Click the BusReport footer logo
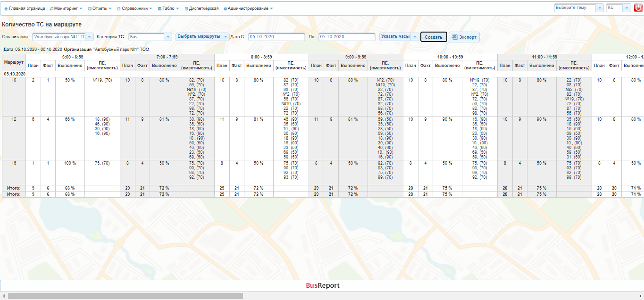 tap(322, 285)
